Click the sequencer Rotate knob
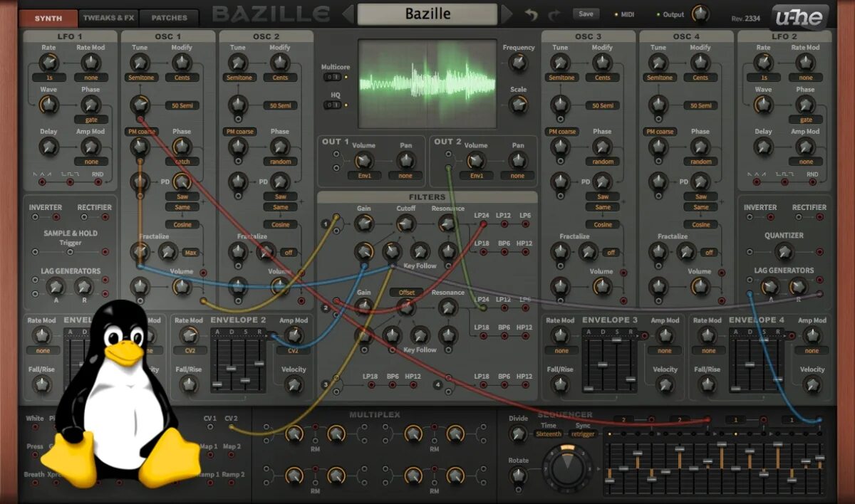 [x=519, y=476]
